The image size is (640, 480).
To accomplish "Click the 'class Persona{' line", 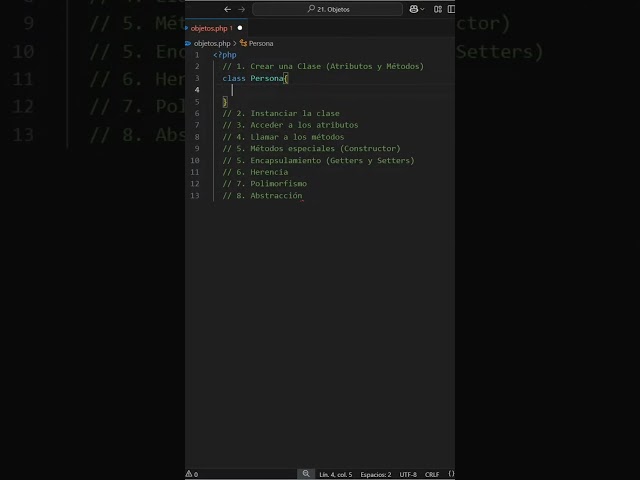I will coord(256,78).
